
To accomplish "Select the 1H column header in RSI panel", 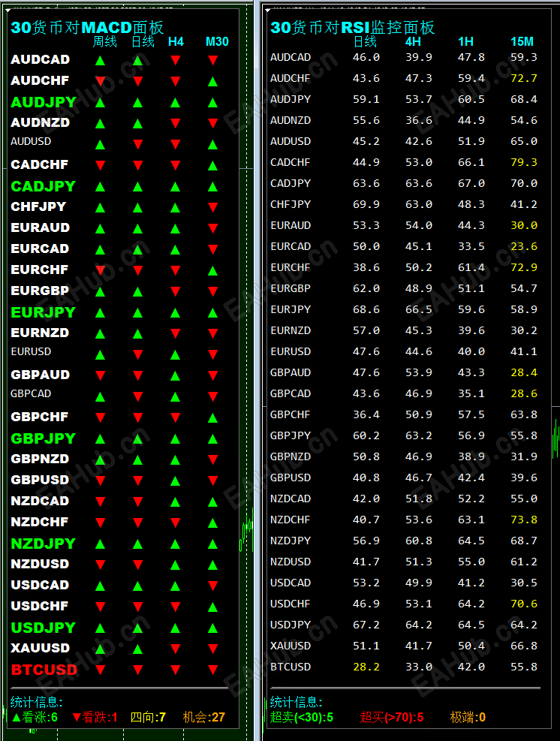I will click(465, 41).
